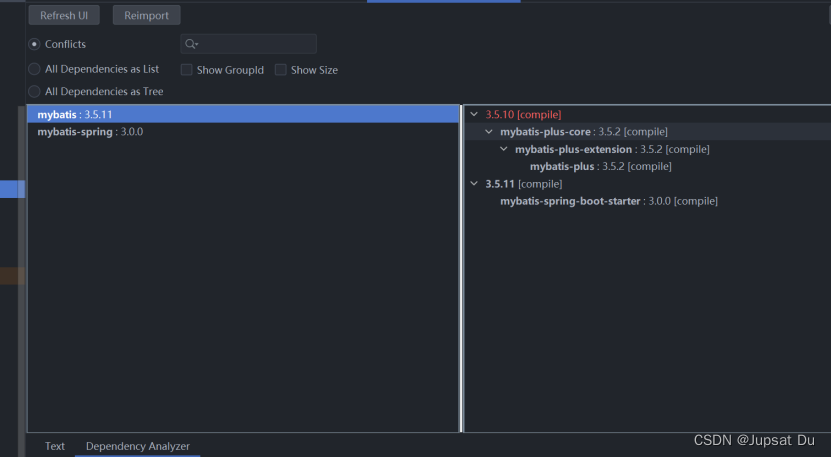831x458 pixels.
Task: Switch to the Text tab
Action: 55,446
